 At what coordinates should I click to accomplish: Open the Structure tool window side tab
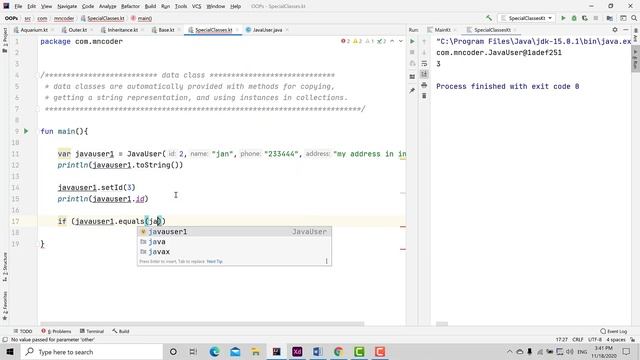click(x=5, y=267)
